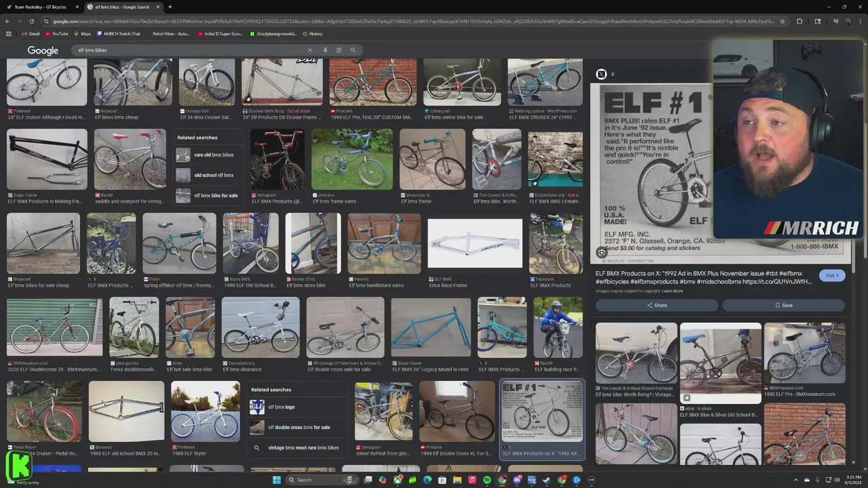This screenshot has width=868, height=488.
Task: Open Microsoft Edge from the taskbar
Action: tap(427, 480)
